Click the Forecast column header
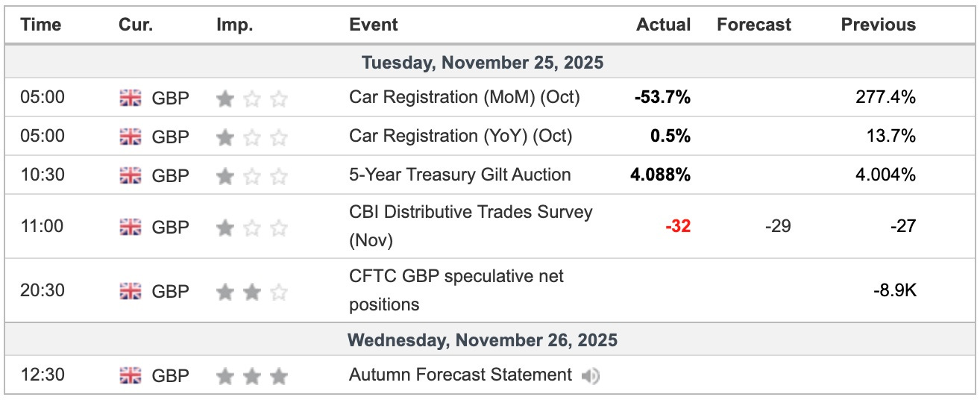Viewport: 980px width, 400px height. 753,25
